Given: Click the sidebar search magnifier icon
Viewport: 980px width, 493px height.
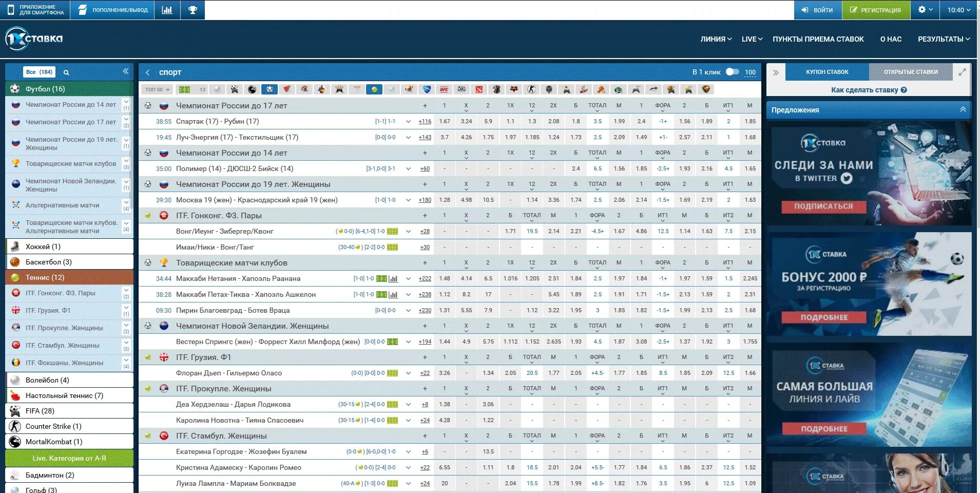Looking at the screenshot, I should click(x=66, y=72).
